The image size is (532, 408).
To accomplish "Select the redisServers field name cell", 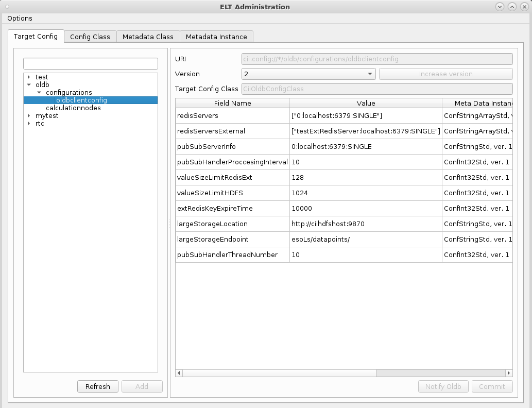I will pos(233,116).
